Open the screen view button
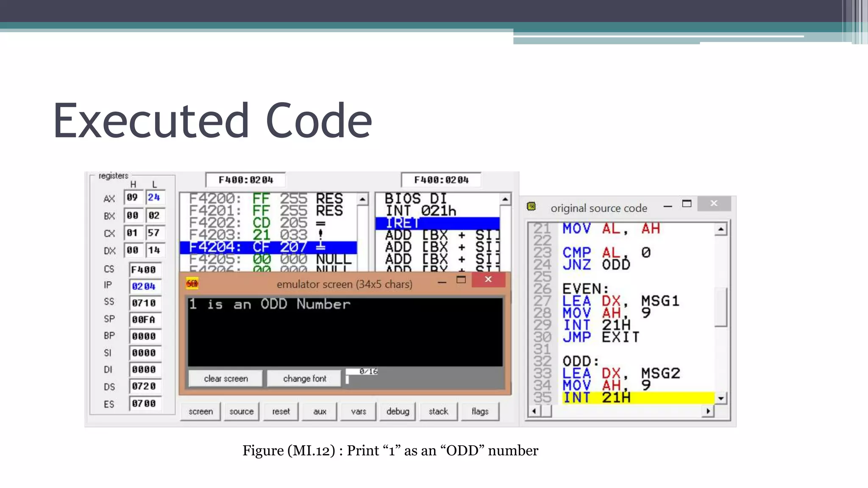 coord(200,411)
